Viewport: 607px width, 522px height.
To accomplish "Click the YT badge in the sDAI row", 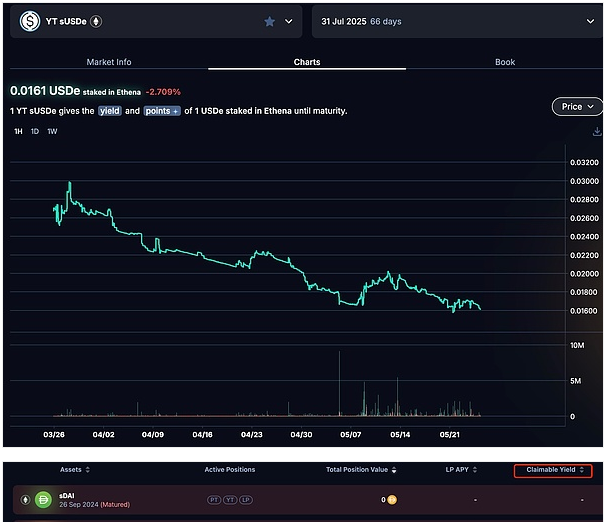I will (x=230, y=500).
